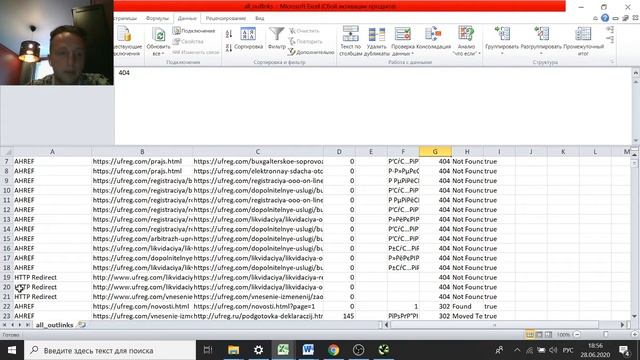Click Remove Duplicates (Удалить дубликаты)
This screenshot has width=640, height=360.
pos(376,41)
